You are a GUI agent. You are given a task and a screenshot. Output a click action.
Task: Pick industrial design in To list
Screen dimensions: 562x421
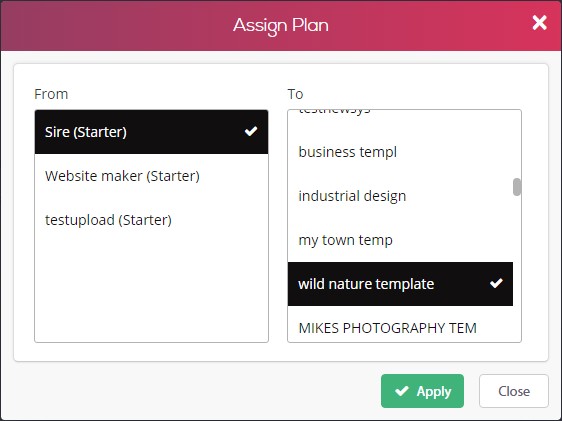click(400, 196)
